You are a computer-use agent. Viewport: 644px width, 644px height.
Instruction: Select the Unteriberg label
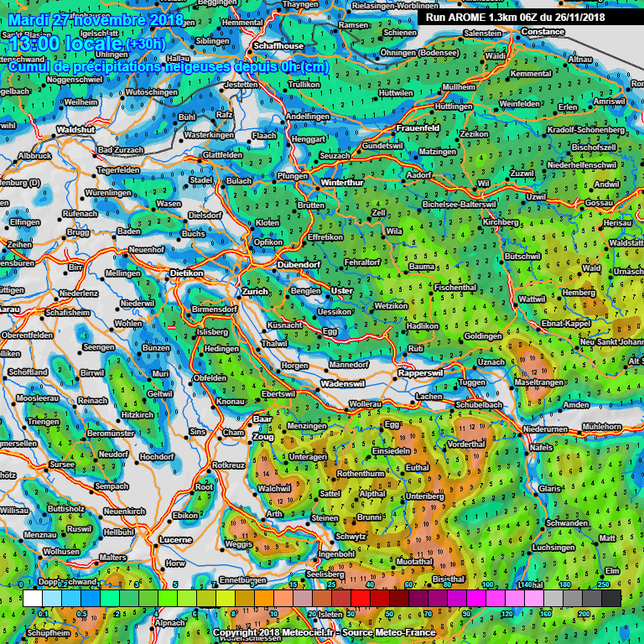[x=424, y=496]
